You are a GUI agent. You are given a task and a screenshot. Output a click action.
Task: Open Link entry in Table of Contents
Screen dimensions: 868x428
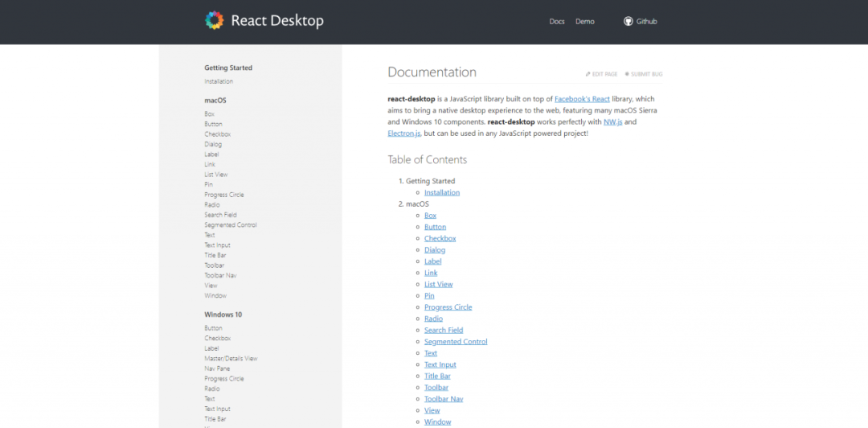click(431, 273)
